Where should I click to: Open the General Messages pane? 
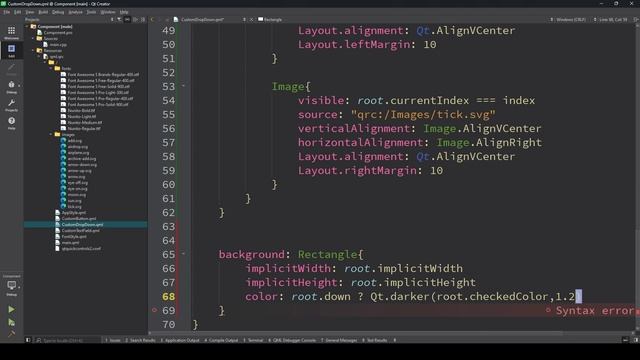pos(339,340)
